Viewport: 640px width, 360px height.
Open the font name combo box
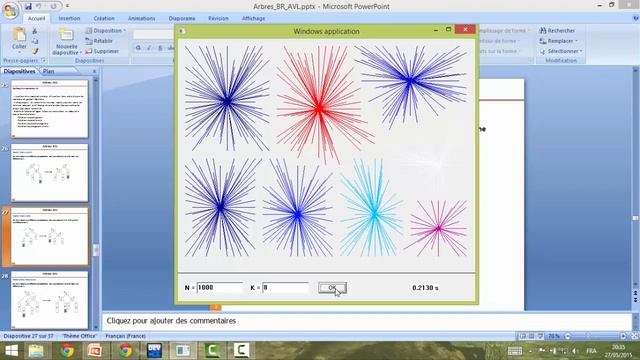[x=153, y=35]
